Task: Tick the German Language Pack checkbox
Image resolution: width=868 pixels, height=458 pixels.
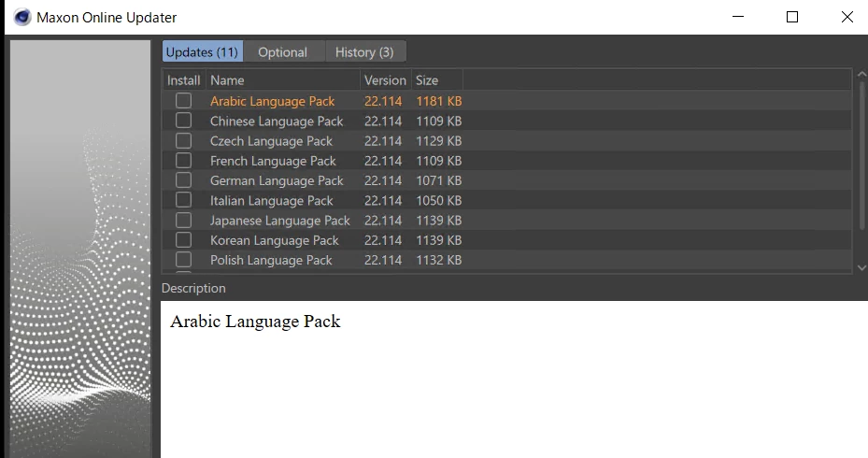Action: click(x=183, y=180)
